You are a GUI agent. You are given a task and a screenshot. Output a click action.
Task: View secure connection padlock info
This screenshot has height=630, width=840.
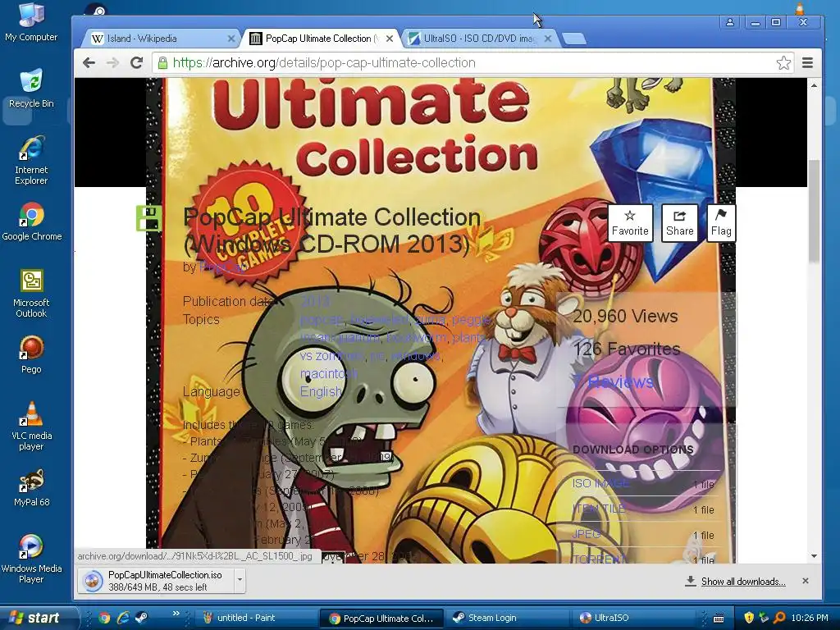162,62
